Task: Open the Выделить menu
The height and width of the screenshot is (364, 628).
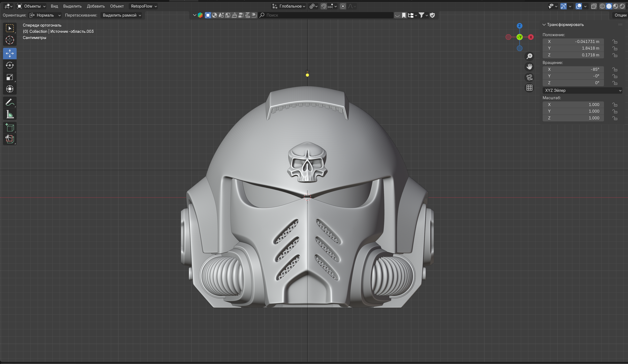Action: pos(72,6)
